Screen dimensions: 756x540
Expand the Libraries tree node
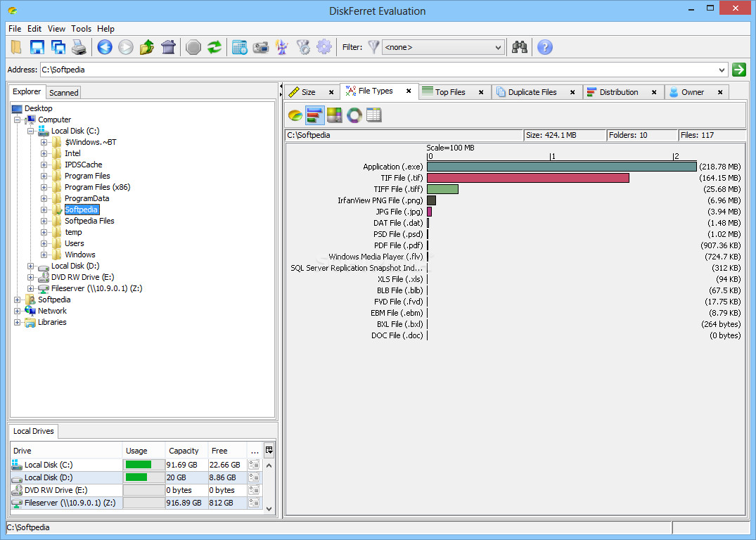[18, 322]
